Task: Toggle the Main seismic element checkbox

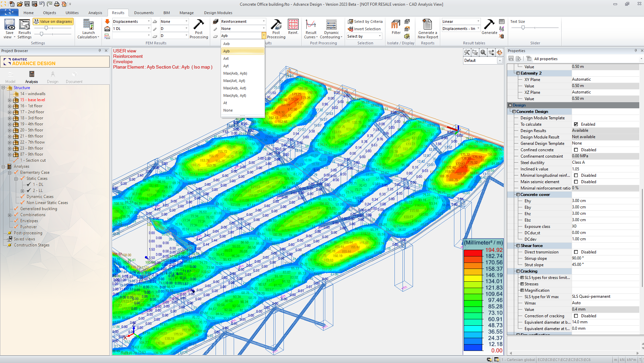Action: (576, 182)
